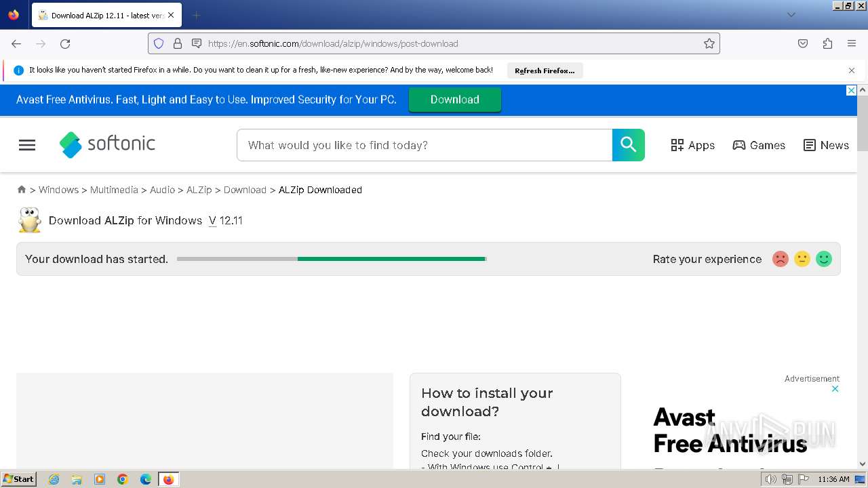The height and width of the screenshot is (488, 868).
Task: Click the 'ALZip Downloaded' breadcrumb text
Action: pos(320,190)
